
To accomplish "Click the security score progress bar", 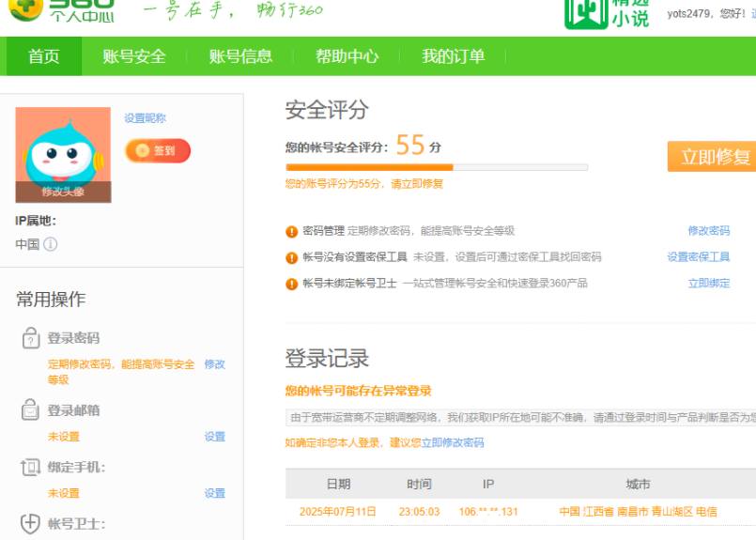I will coord(437,167).
